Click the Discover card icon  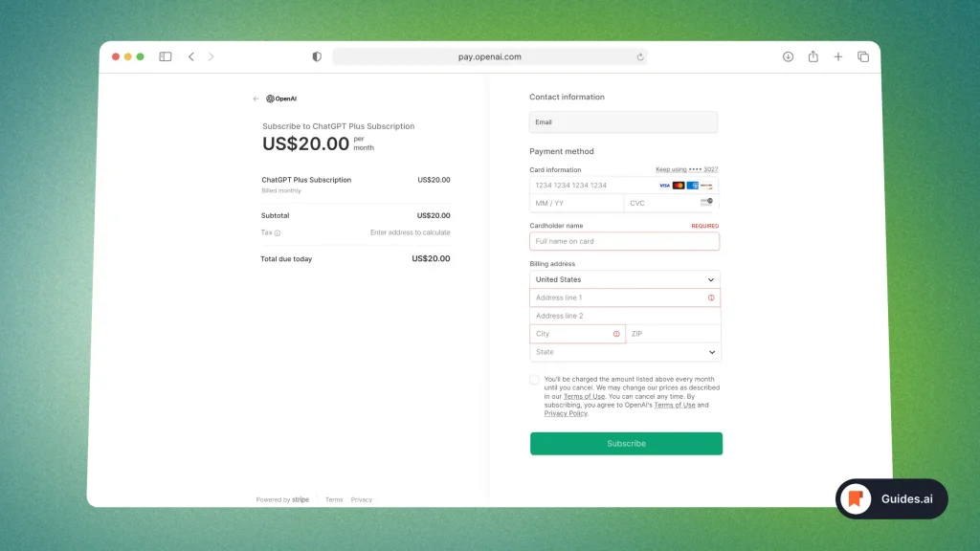coord(706,186)
